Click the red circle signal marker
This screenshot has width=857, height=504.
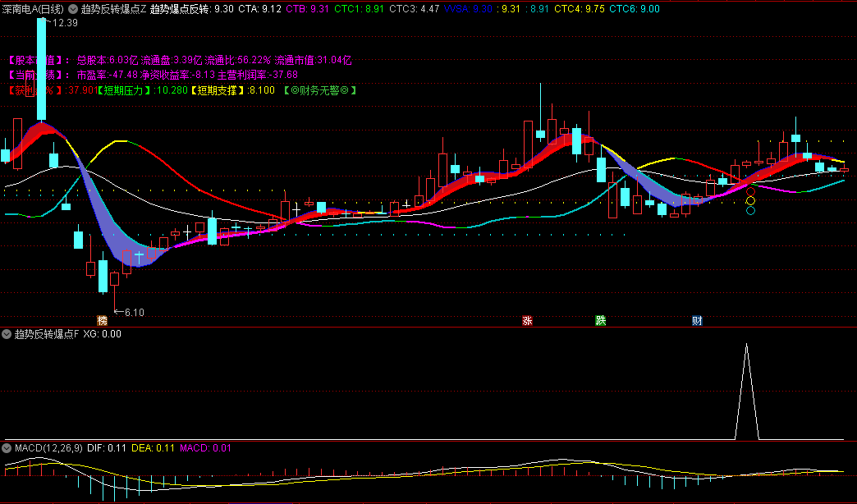click(x=750, y=191)
